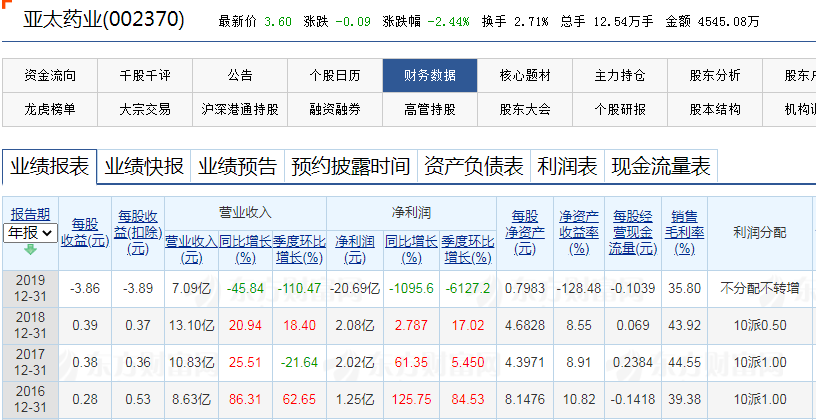The width and height of the screenshot is (816, 420).
Task: Open 千股千评 menu item
Action: click(145, 75)
